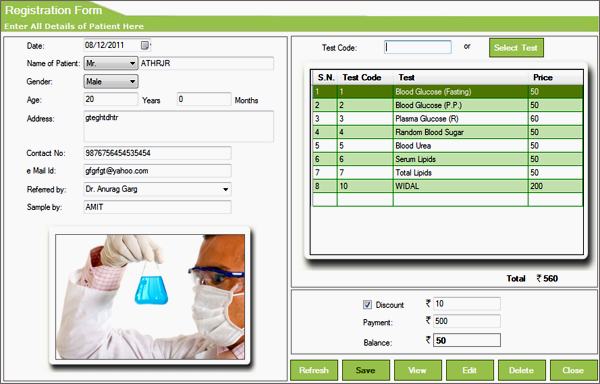Open the View button
Viewport: 600px width, 384px height.
[417, 370]
